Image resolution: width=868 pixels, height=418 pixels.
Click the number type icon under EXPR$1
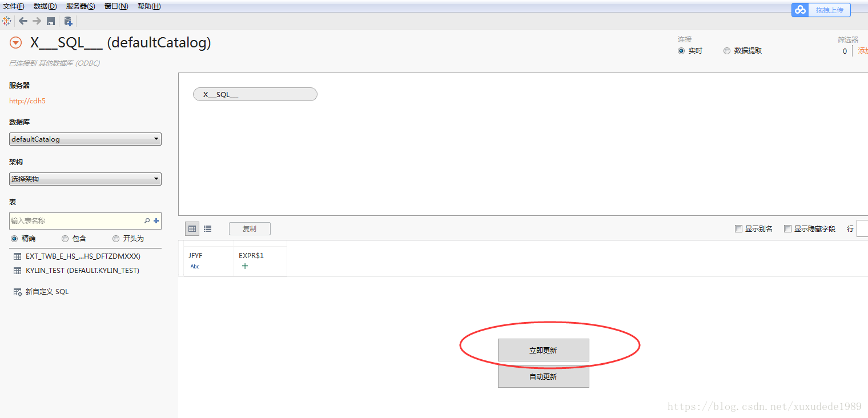coord(245,266)
